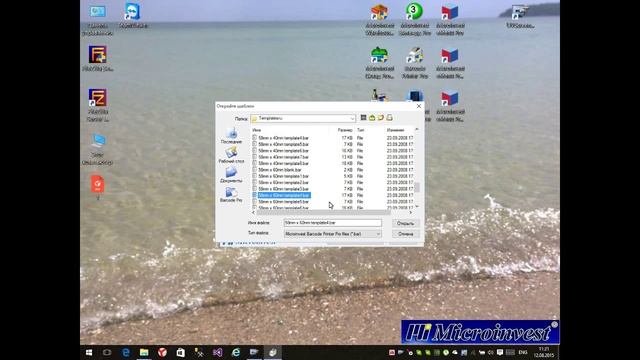The width and height of the screenshot is (640, 360).
Task: Click the 2 KB size cell
Action: (x=348, y=170)
